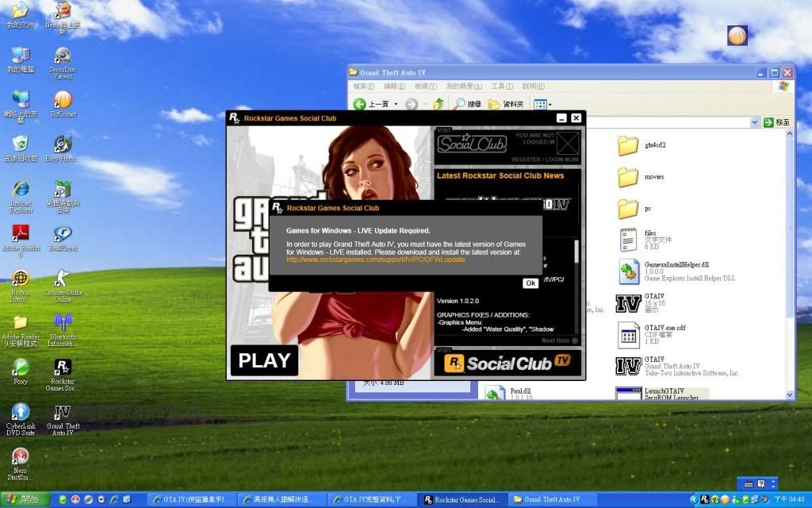
Task: Expand the Back button history arrow
Action: tap(396, 104)
